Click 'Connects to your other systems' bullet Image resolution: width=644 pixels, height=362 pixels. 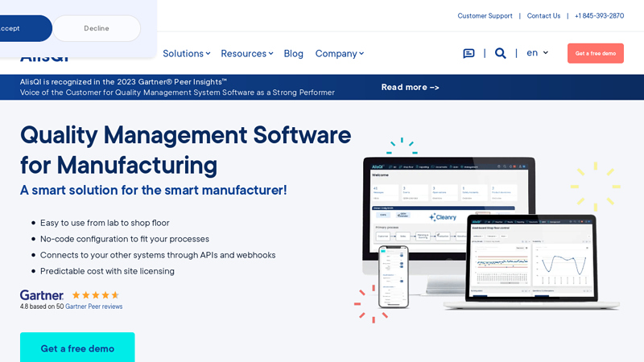158,255
